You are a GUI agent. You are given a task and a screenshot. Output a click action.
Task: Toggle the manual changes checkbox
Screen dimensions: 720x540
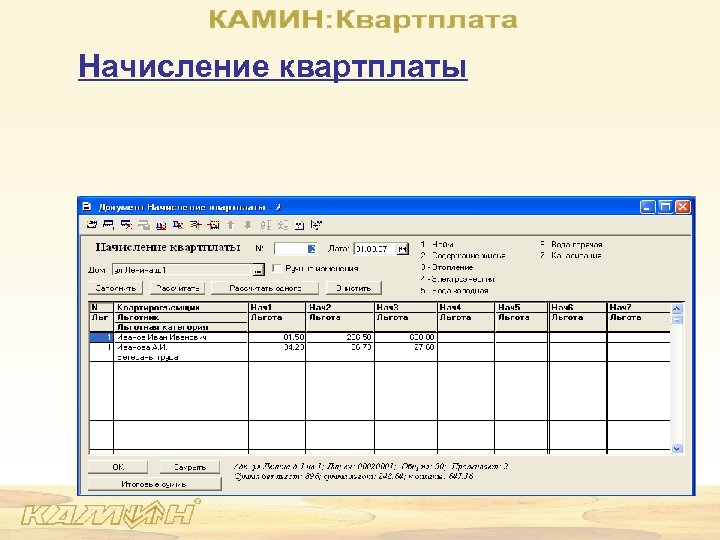coord(276,268)
